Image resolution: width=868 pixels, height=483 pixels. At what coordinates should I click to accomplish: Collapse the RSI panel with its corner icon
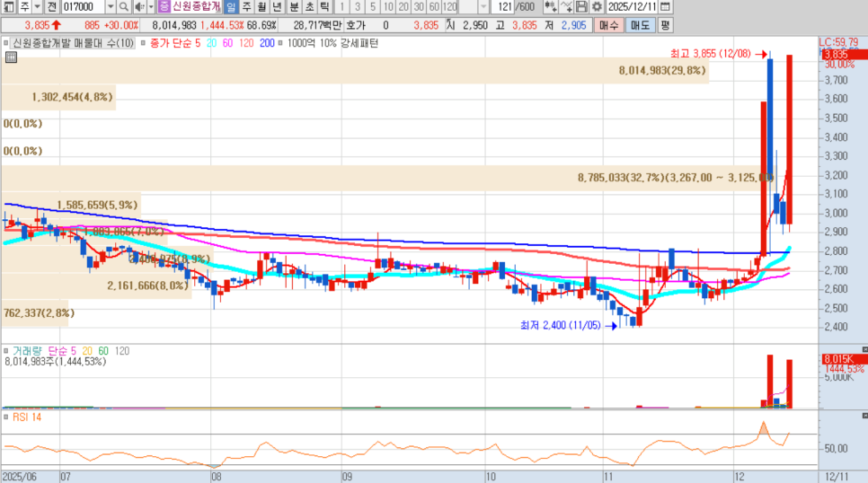(x=864, y=416)
